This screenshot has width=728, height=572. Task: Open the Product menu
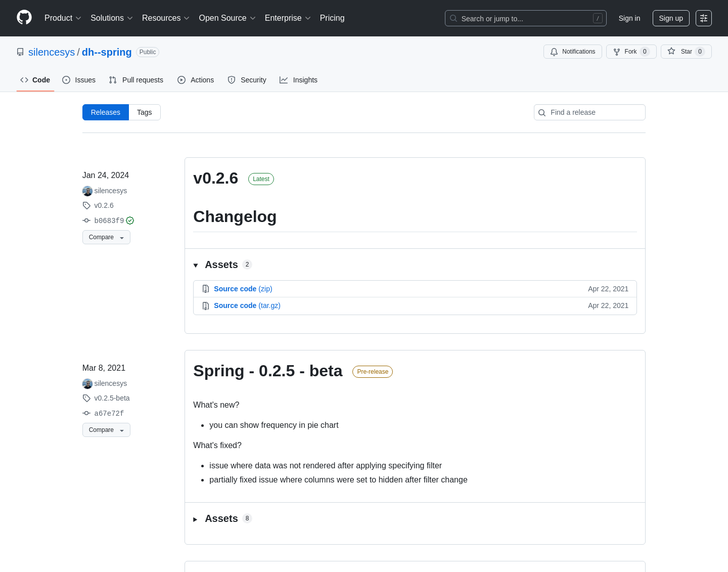(63, 18)
